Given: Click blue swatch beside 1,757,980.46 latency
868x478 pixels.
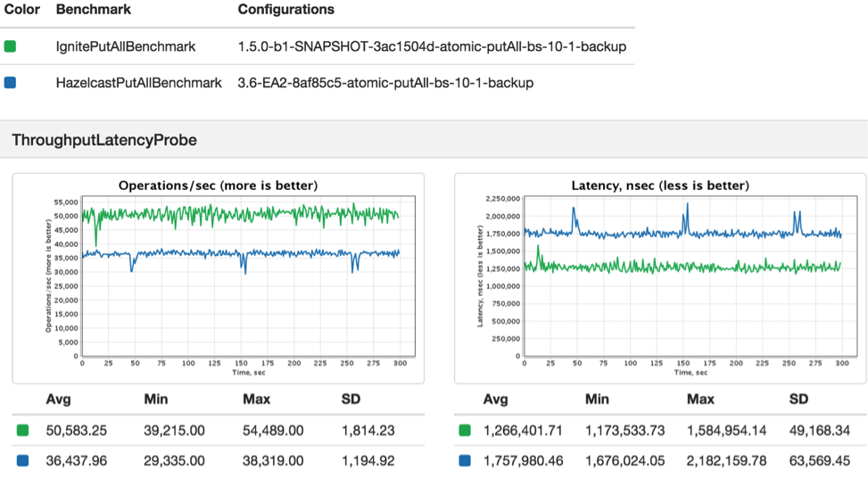Looking at the screenshot, I should click(465, 460).
